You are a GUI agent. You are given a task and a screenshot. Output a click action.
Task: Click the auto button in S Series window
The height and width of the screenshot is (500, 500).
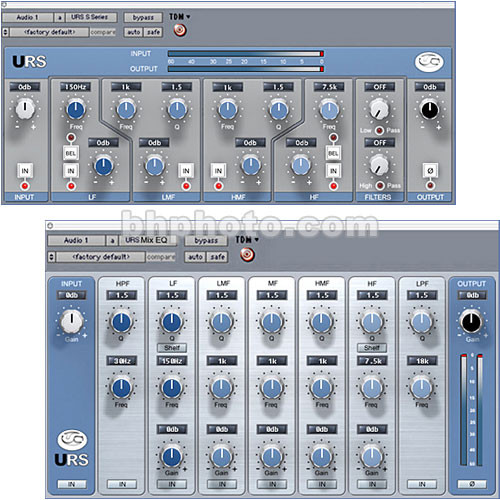pyautogui.click(x=134, y=32)
